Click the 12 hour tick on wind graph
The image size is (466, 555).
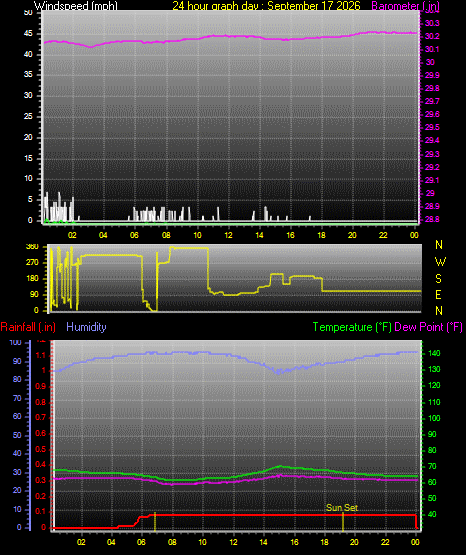click(228, 235)
